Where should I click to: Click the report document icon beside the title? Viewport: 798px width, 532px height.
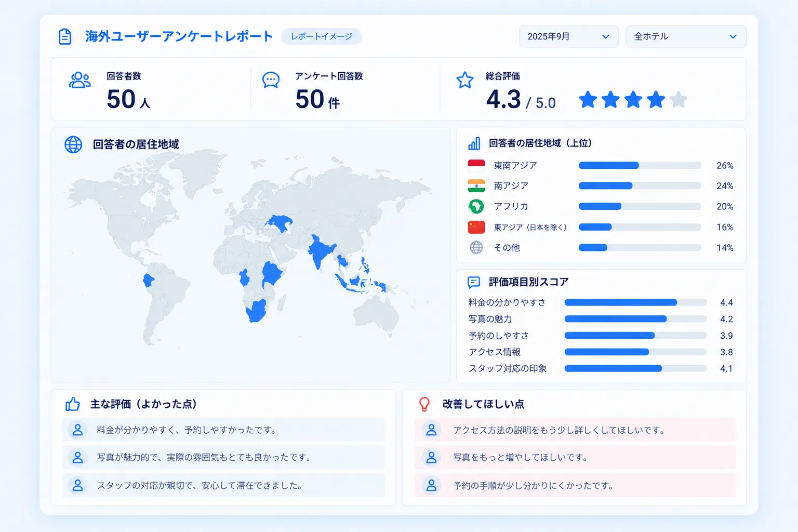pyautogui.click(x=65, y=36)
